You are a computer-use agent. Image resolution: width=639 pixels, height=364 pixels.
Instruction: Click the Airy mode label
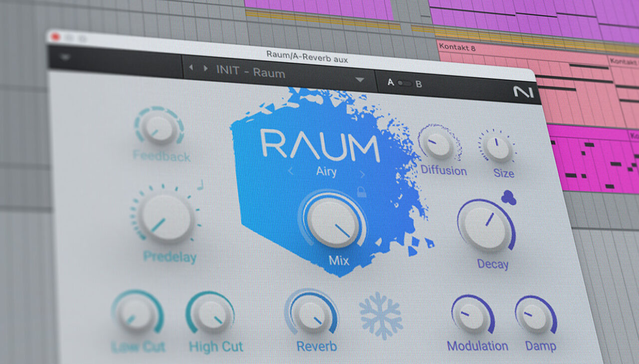click(x=326, y=172)
